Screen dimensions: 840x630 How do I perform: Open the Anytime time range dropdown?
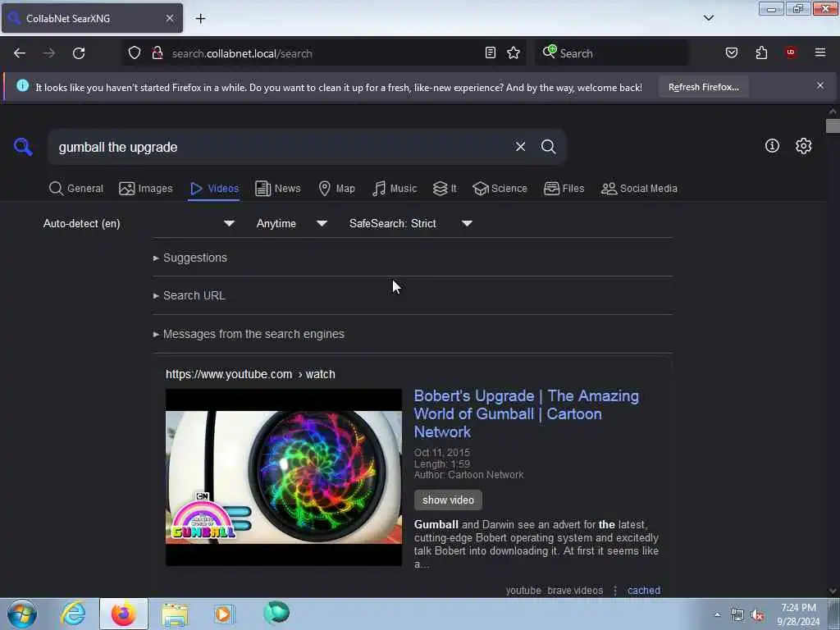291,223
